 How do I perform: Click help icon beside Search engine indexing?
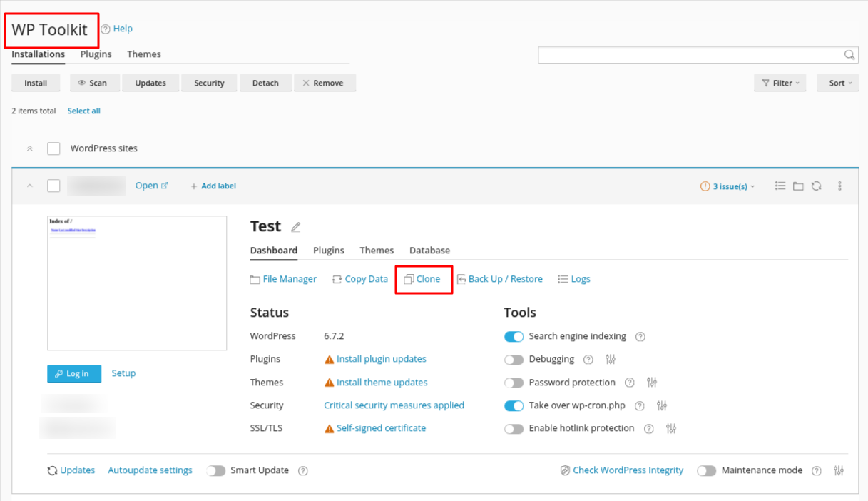coord(640,337)
